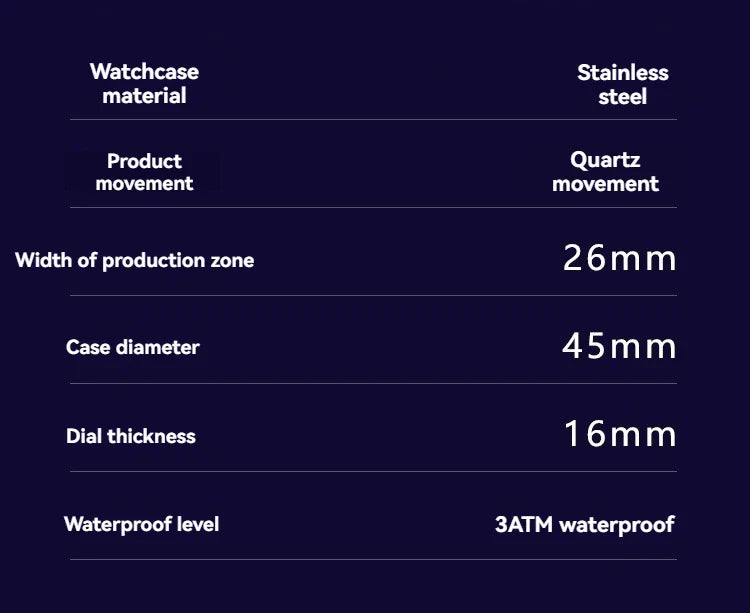750x613 pixels.
Task: Click the word 'material' under Watchcase
Action: 144,96
